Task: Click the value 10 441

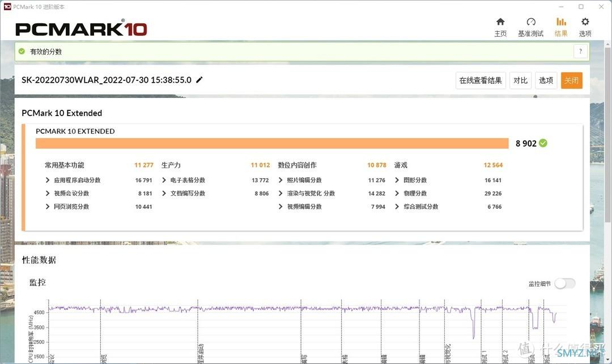Action: point(143,207)
